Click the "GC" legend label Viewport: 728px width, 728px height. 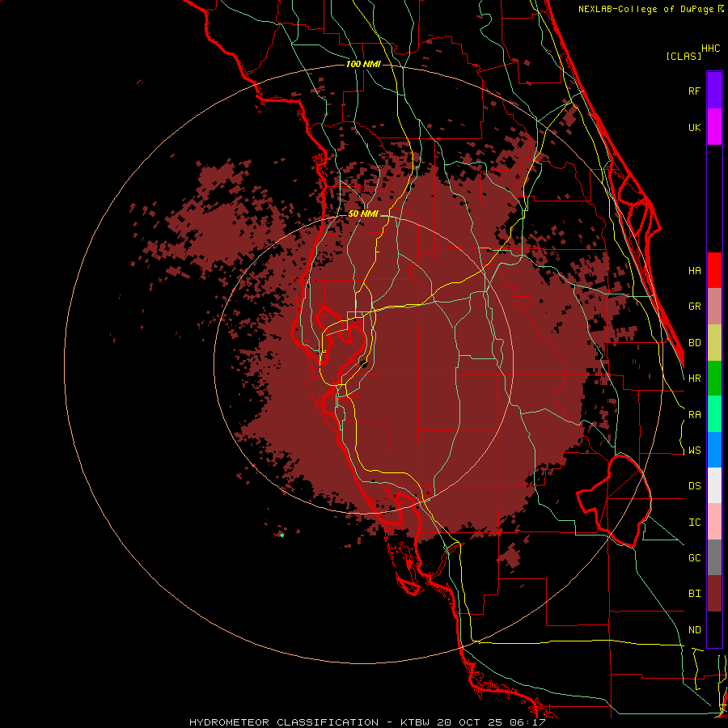(x=694, y=558)
